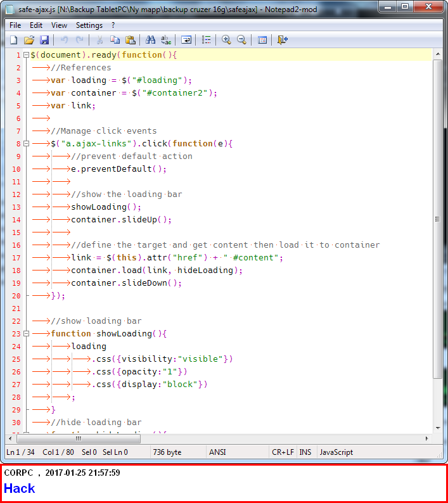
Task: Click the list-style view toolbar icon
Action: click(206, 40)
